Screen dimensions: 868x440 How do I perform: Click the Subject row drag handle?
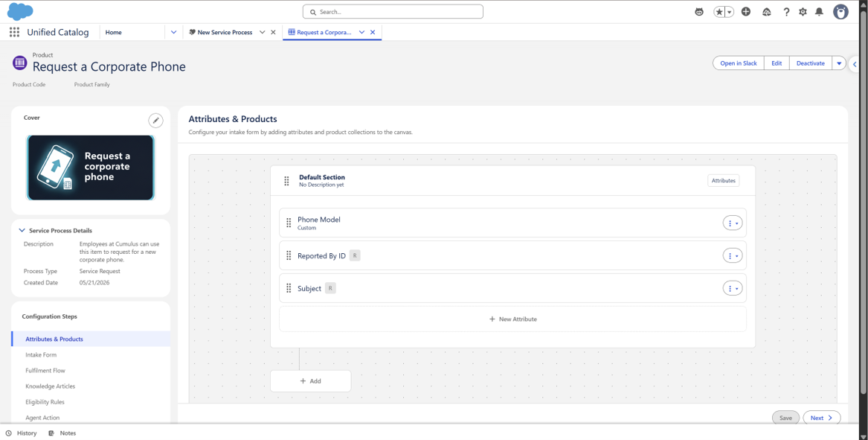point(289,288)
